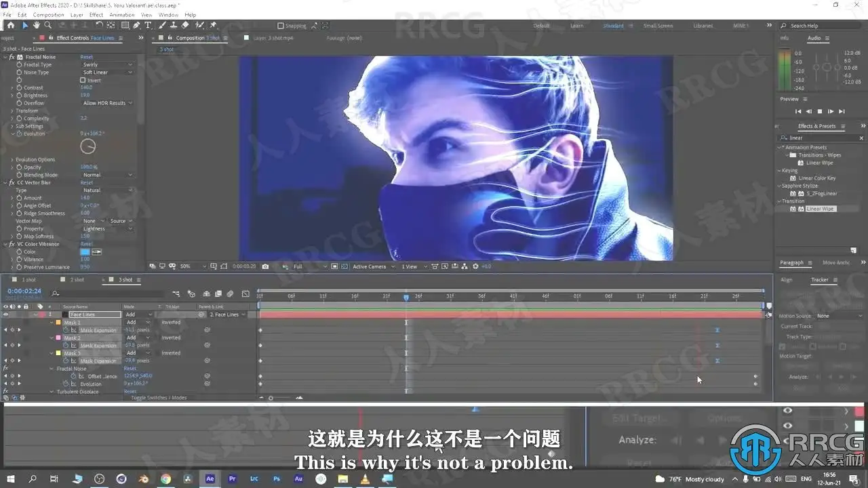This screenshot has width=868, height=488.
Task: Open the Active Camera view dropdown
Action: pyautogui.click(x=373, y=266)
